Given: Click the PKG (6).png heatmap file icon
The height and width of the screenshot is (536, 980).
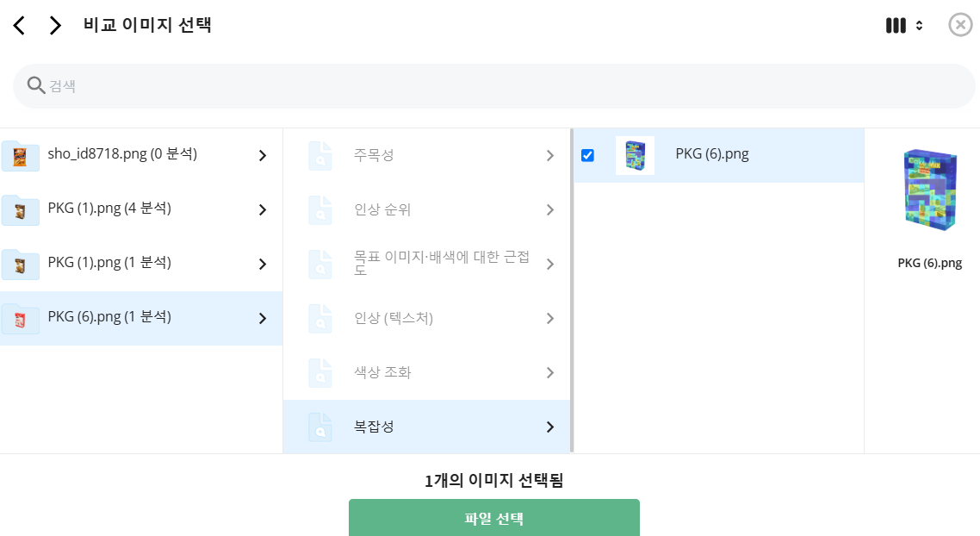Looking at the screenshot, I should 635,155.
